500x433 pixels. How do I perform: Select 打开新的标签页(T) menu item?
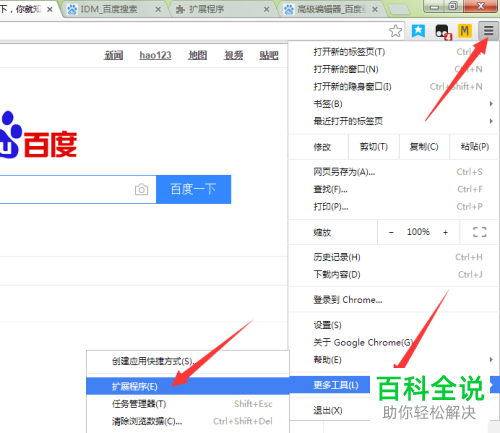pyautogui.click(x=393, y=52)
